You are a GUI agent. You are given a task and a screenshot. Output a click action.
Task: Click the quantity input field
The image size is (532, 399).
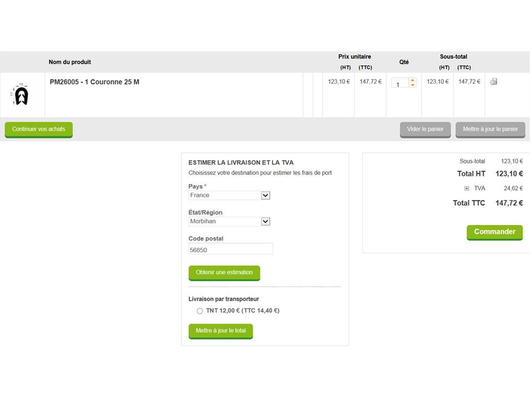[x=400, y=83]
